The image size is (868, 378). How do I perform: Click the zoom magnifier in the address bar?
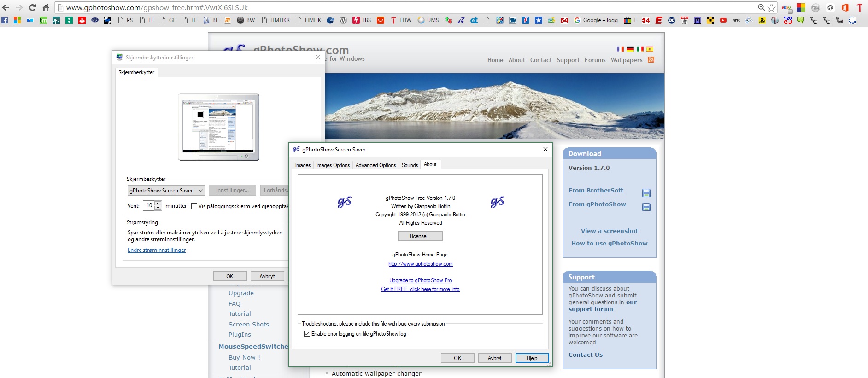click(762, 7)
